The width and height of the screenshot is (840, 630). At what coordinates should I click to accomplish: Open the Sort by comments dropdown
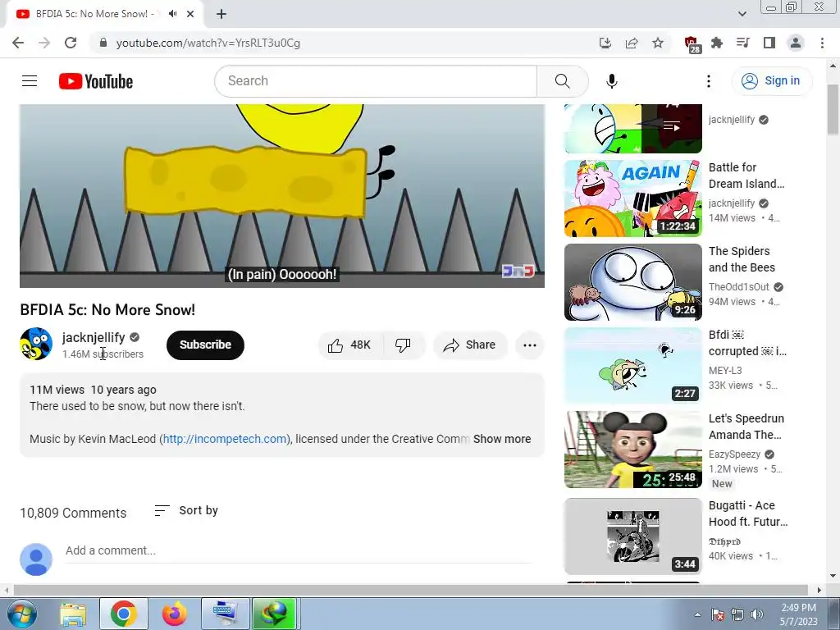[186, 510]
